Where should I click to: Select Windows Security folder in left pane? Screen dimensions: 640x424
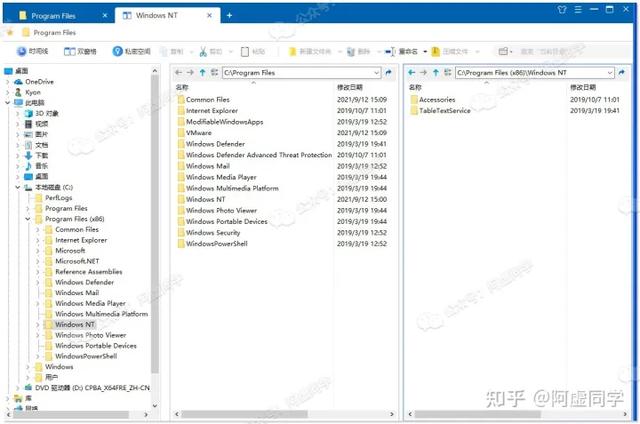pos(209,232)
